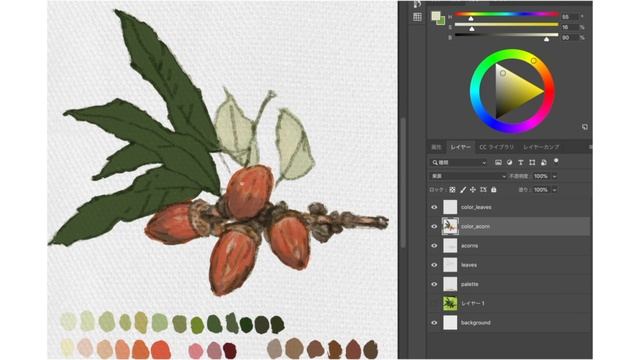
Task: Click the dark red paint swatch on canvas
Action: [230, 351]
